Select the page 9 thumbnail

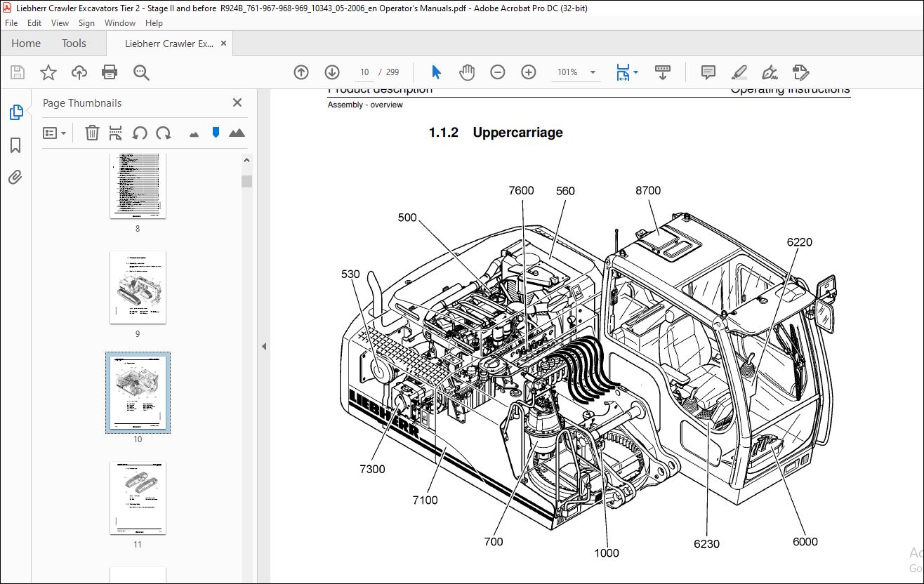(138, 287)
